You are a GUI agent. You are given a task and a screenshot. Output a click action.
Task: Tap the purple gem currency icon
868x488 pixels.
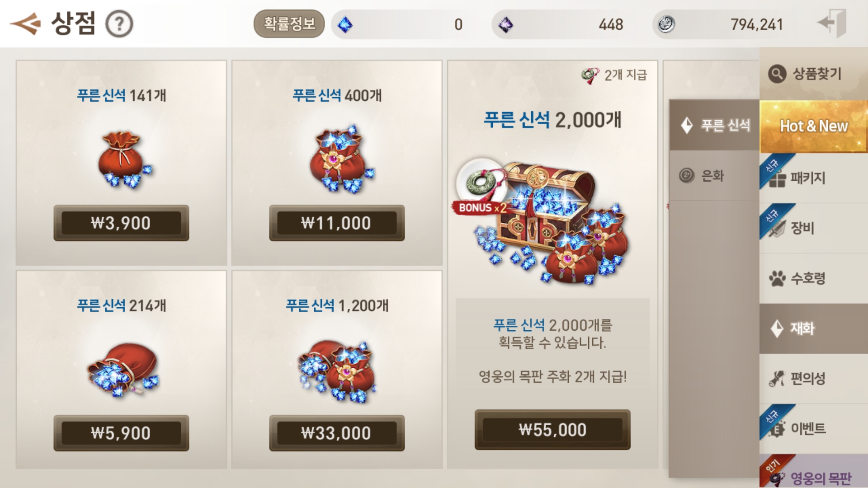pos(505,24)
